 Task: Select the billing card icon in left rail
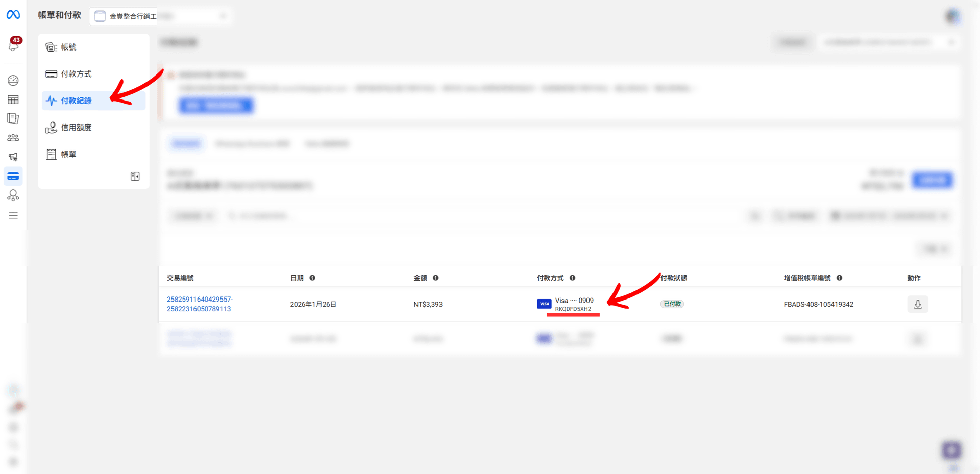coord(13,177)
